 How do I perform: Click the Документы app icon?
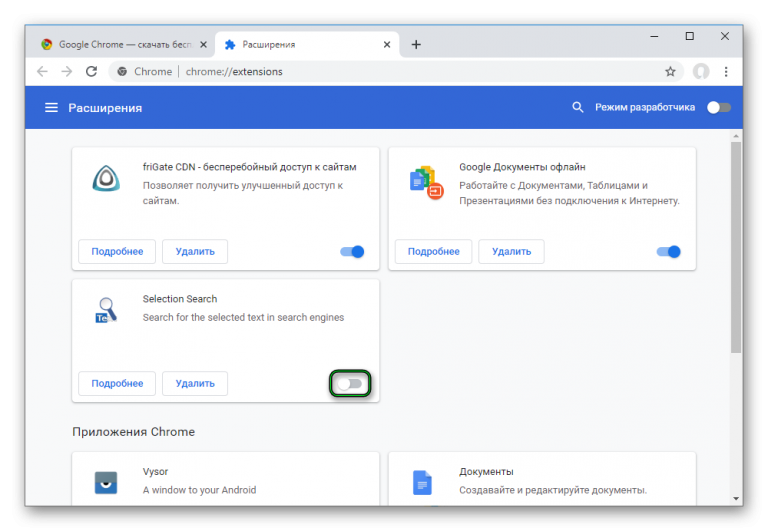pos(422,483)
